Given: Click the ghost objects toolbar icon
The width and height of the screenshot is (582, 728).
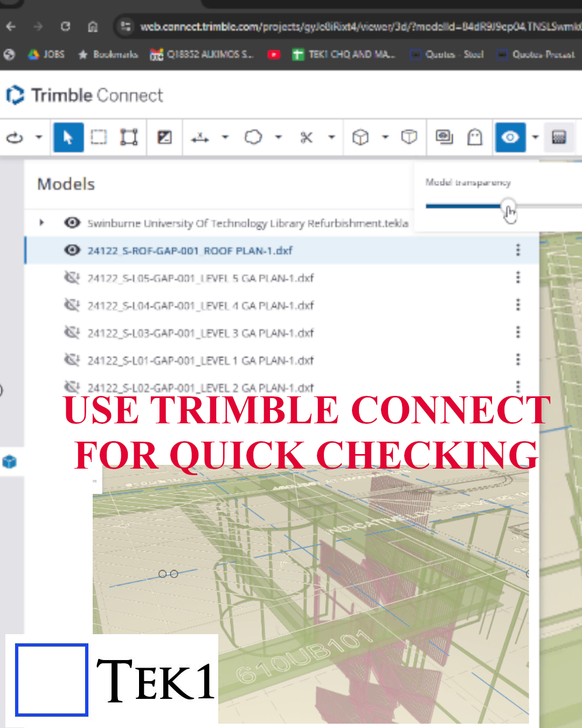Looking at the screenshot, I should coord(475,138).
